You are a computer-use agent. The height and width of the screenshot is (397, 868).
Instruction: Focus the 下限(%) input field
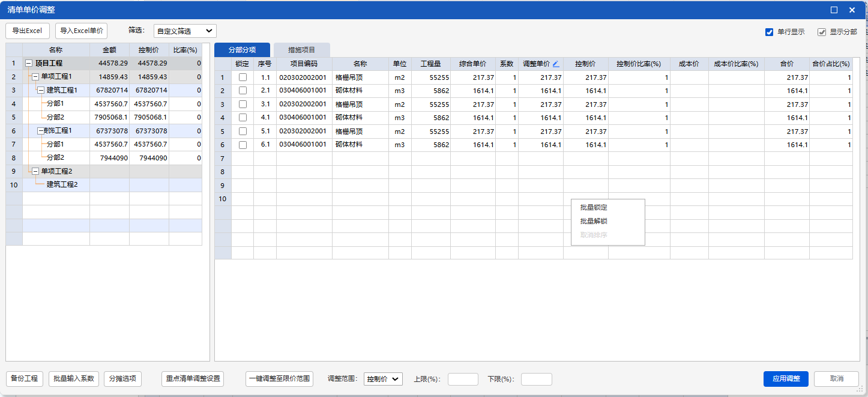click(x=537, y=379)
